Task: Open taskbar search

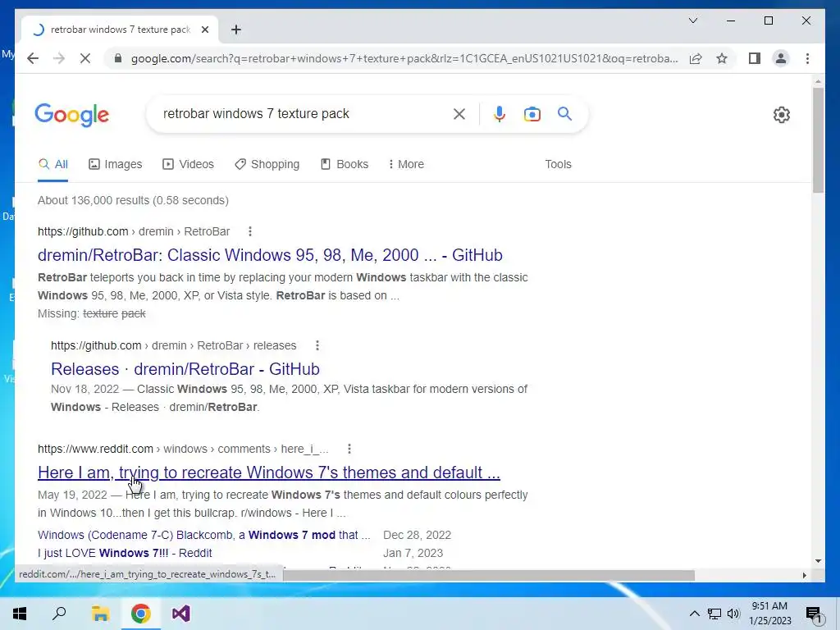Action: coord(59,614)
